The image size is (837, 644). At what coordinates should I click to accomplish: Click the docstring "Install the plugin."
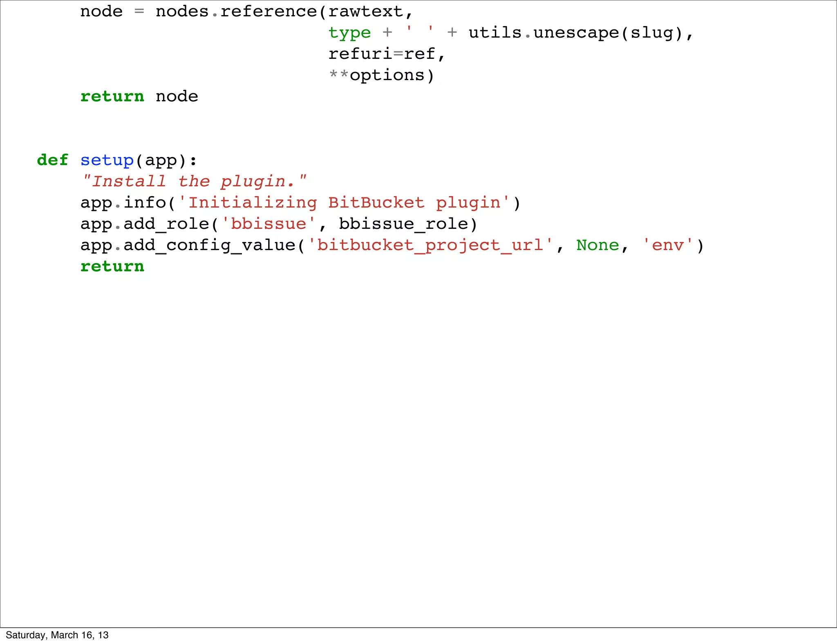[194, 181]
